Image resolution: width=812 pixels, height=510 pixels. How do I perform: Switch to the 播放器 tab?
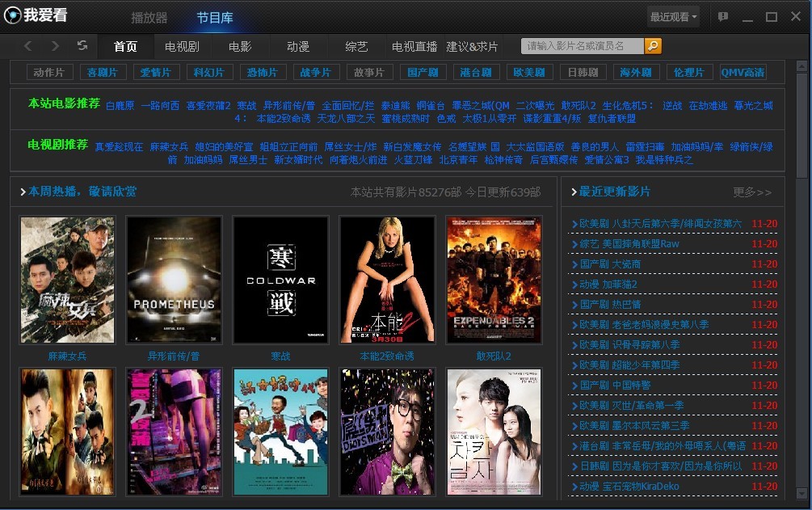coord(149,18)
